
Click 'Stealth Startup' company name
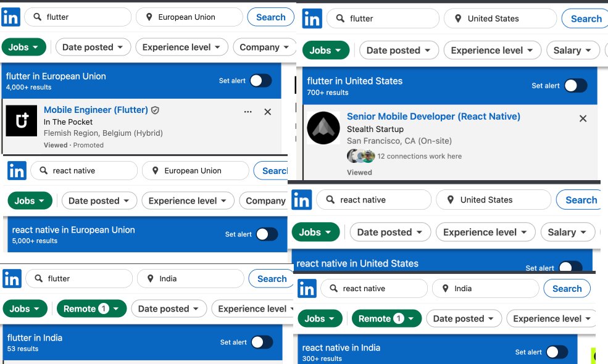click(375, 129)
